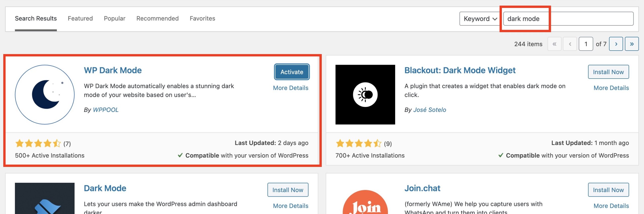Open the Recommended tab

(157, 18)
